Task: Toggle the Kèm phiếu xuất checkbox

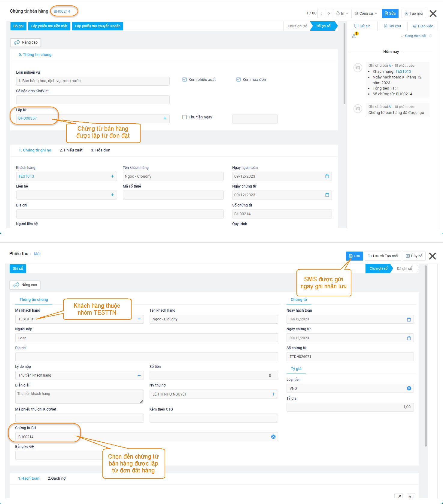Action: tap(184, 80)
